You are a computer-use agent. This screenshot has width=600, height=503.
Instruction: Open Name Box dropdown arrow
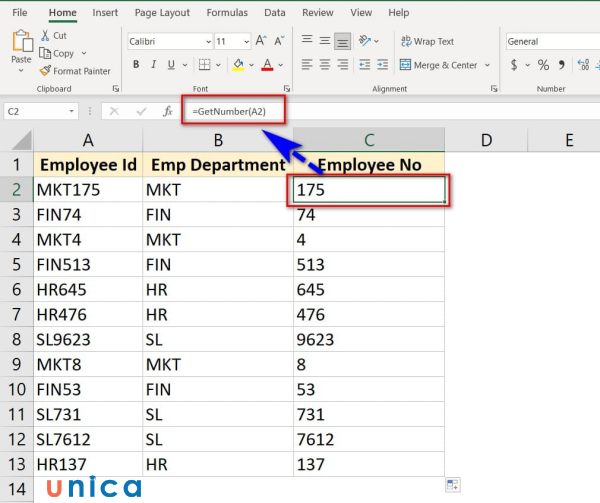71,111
